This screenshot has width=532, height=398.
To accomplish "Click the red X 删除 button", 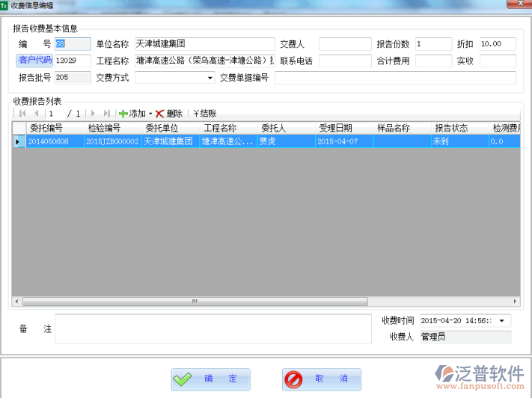I will [169, 113].
